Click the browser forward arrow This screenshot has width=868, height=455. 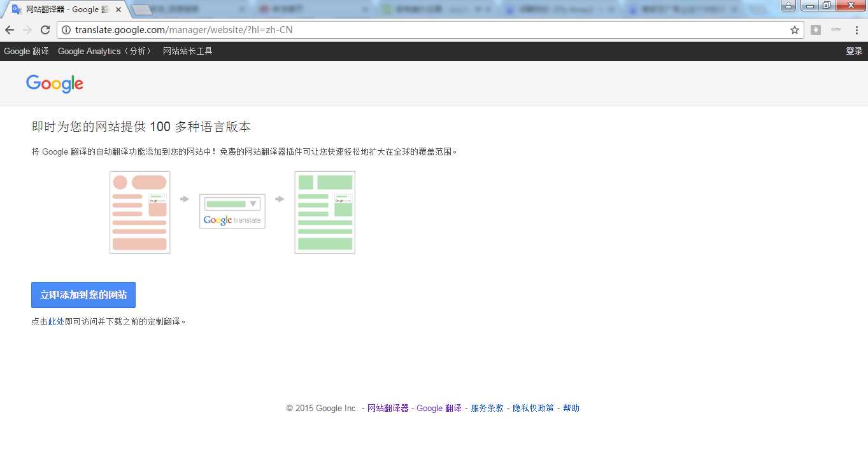[x=27, y=30]
